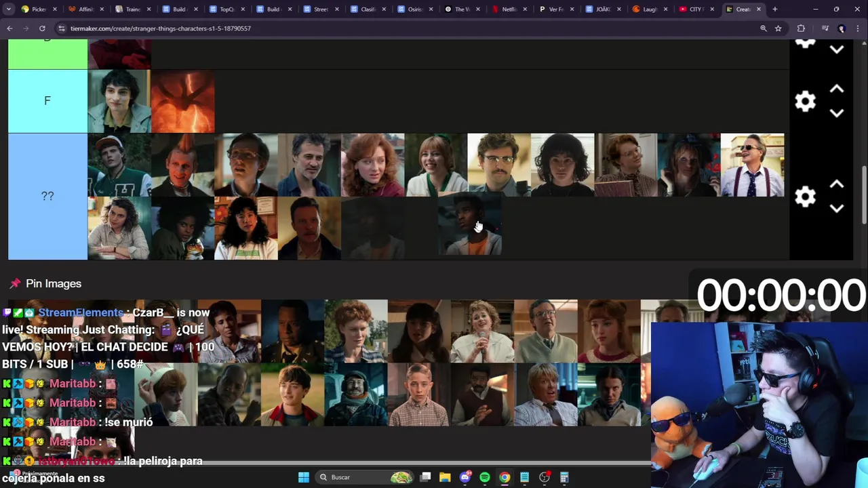Select the curly red-haired woman thumbnail
This screenshot has width=868, height=488.
point(372,165)
